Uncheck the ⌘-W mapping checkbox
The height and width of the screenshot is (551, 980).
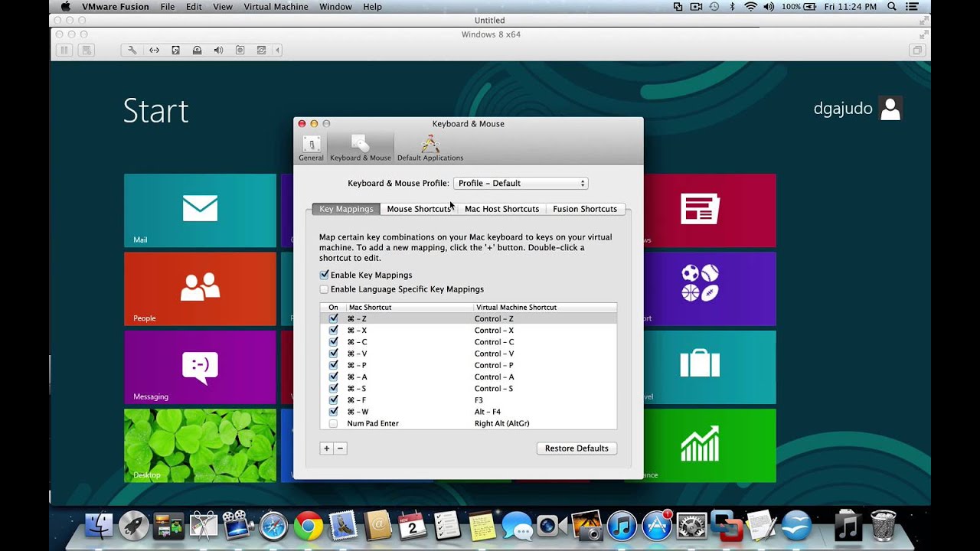(333, 411)
